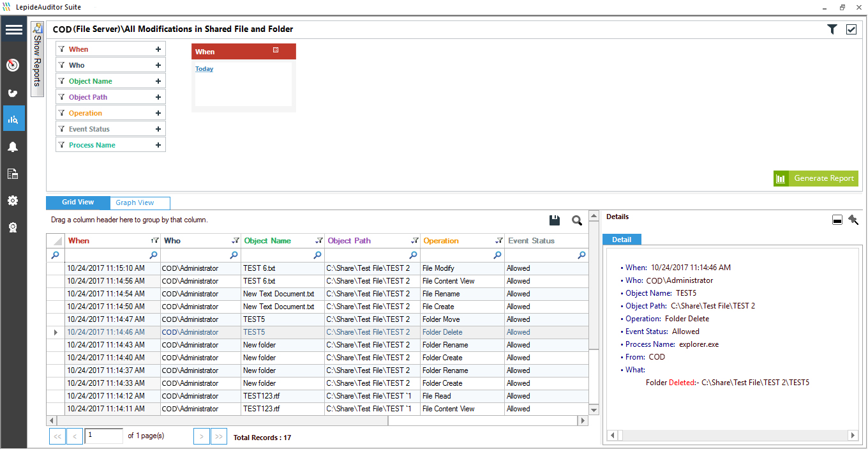Go to the next page of results

tap(202, 437)
